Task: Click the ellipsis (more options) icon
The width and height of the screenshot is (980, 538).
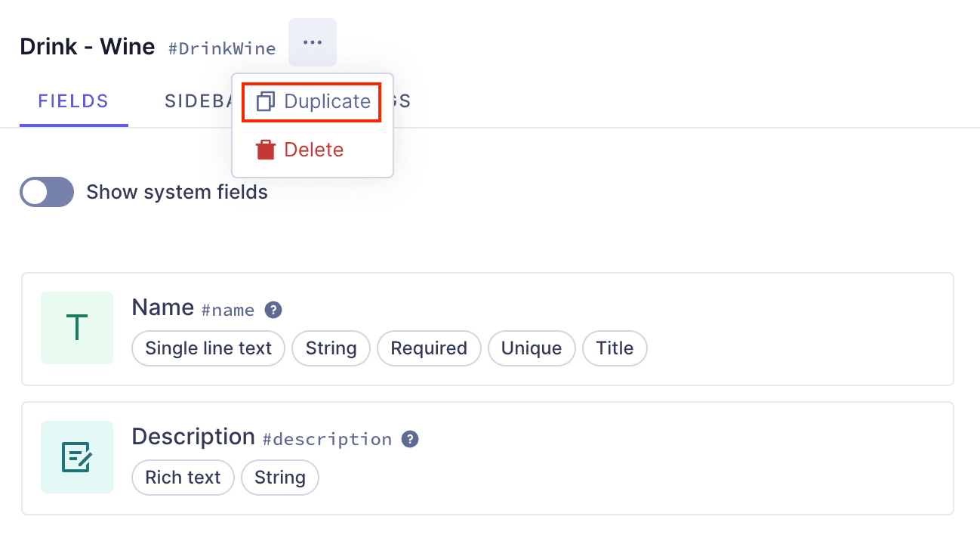Action: [x=313, y=42]
